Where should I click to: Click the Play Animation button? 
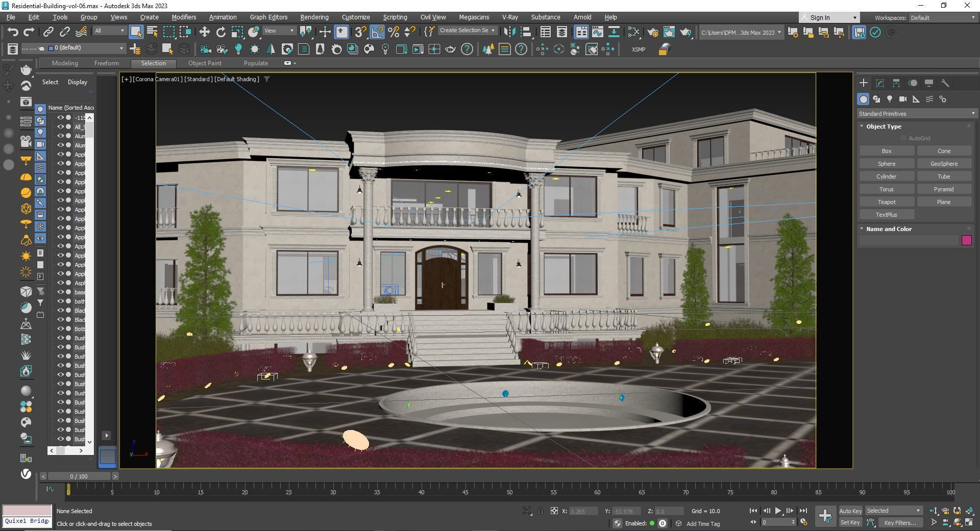pyautogui.click(x=778, y=511)
